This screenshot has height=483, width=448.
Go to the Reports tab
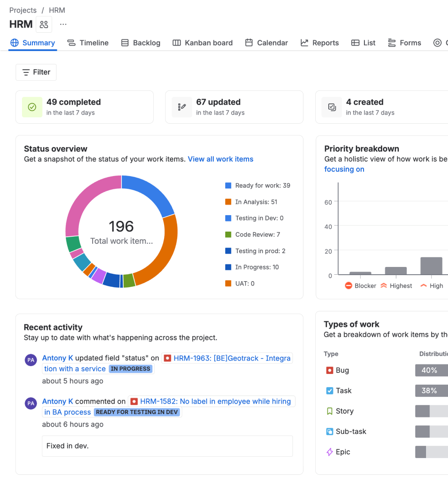320,43
